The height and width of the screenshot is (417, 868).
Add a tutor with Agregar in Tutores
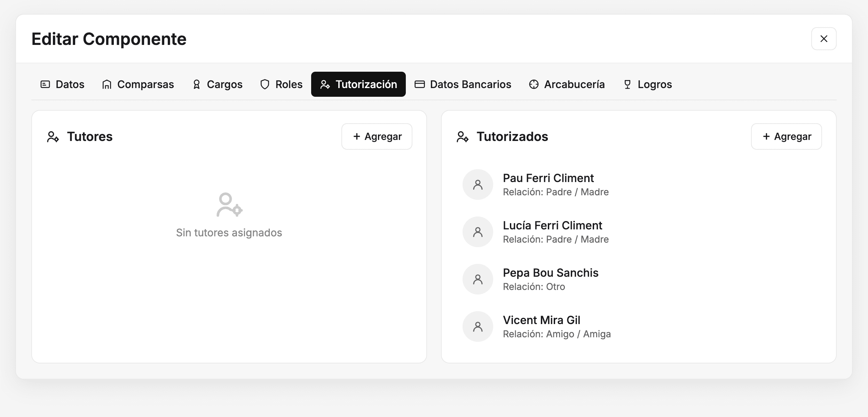[x=377, y=136]
